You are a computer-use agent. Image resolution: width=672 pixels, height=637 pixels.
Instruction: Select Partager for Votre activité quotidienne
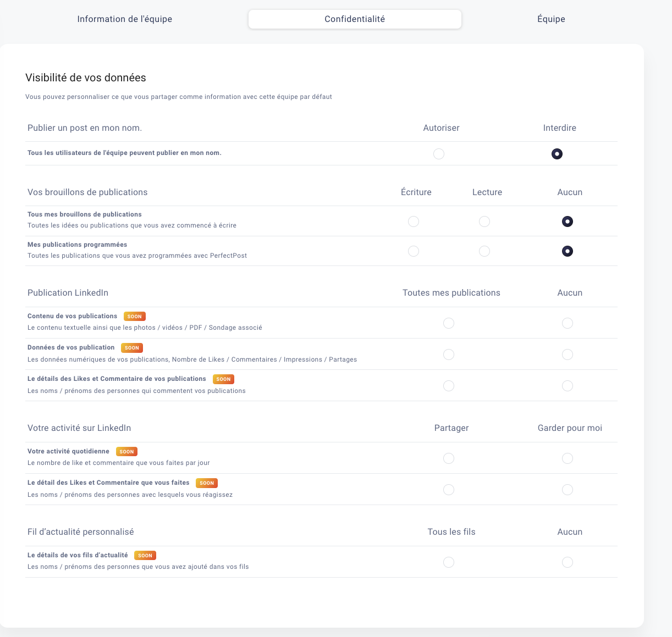pyautogui.click(x=449, y=458)
